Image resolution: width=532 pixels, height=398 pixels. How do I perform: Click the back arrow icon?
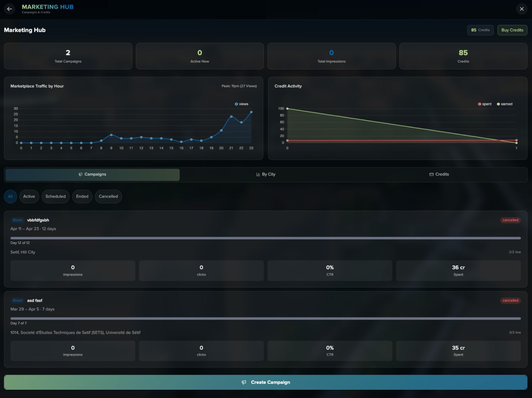click(10, 9)
